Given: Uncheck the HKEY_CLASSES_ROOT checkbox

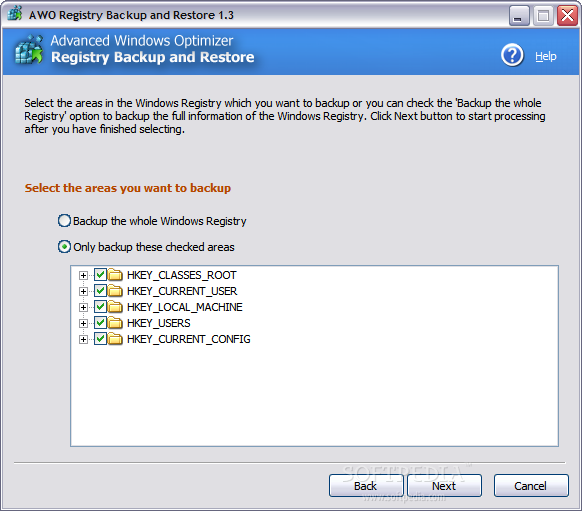Looking at the screenshot, I should point(100,275).
